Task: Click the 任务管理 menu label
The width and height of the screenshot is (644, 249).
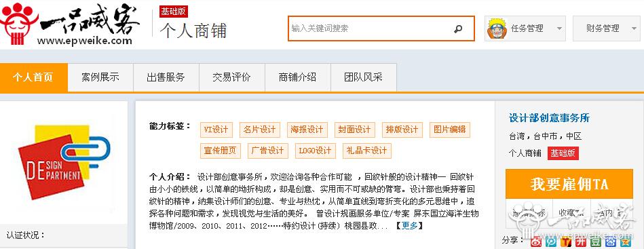Action: click(x=527, y=28)
